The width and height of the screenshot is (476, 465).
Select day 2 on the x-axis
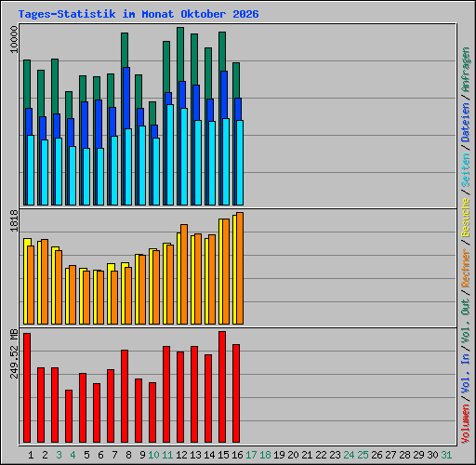coord(45,455)
